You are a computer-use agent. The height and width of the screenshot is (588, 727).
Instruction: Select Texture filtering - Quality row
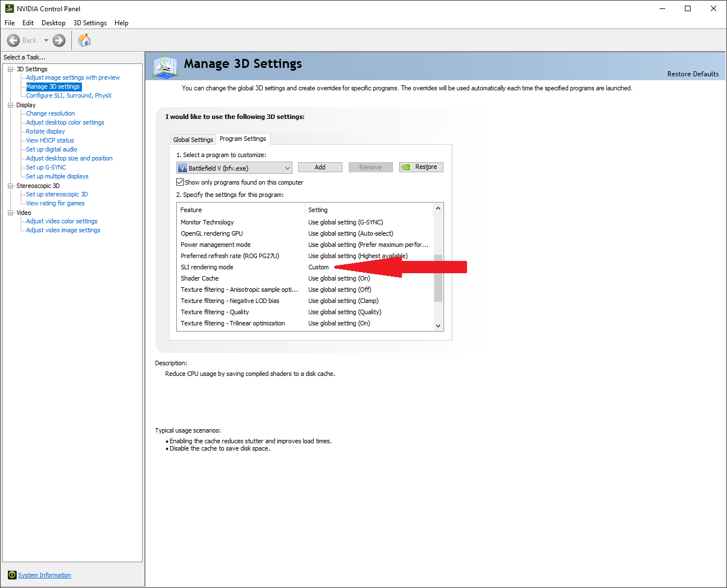pos(305,312)
